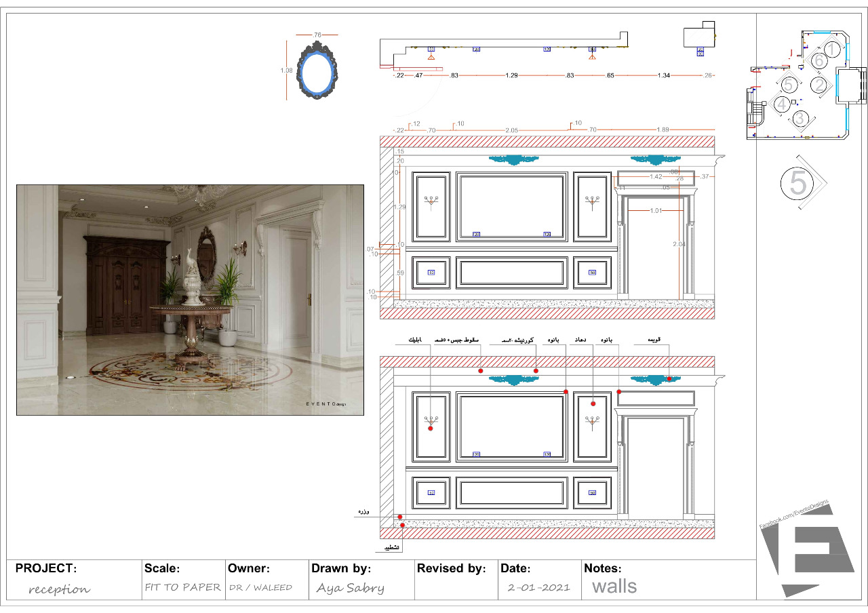Click the red callout dot for the applique label
The width and height of the screenshot is (868, 613).
click(430, 428)
